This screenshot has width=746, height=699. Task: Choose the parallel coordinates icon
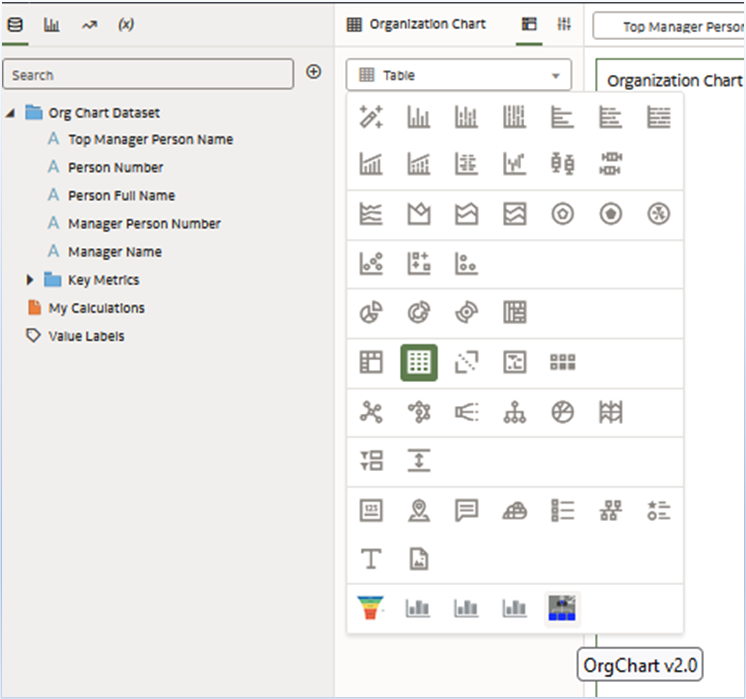(x=611, y=412)
